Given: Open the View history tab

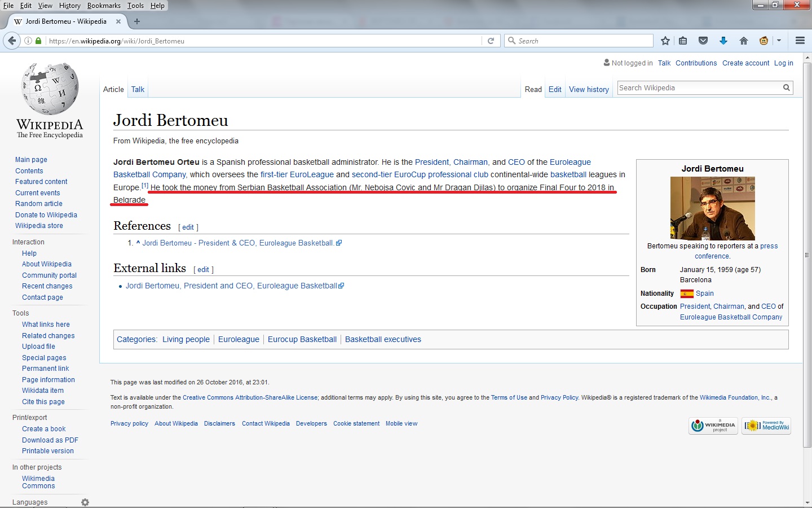Looking at the screenshot, I should click(589, 89).
